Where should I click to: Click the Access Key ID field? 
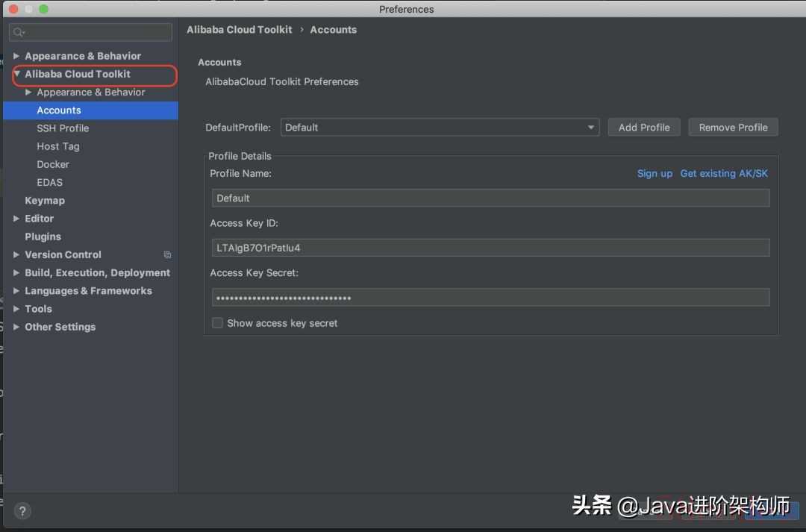[490, 248]
